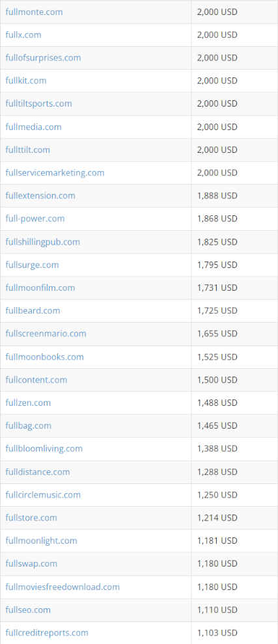278x644 pixels.
Task: Select the fullextension.com link
Action: click(x=40, y=196)
